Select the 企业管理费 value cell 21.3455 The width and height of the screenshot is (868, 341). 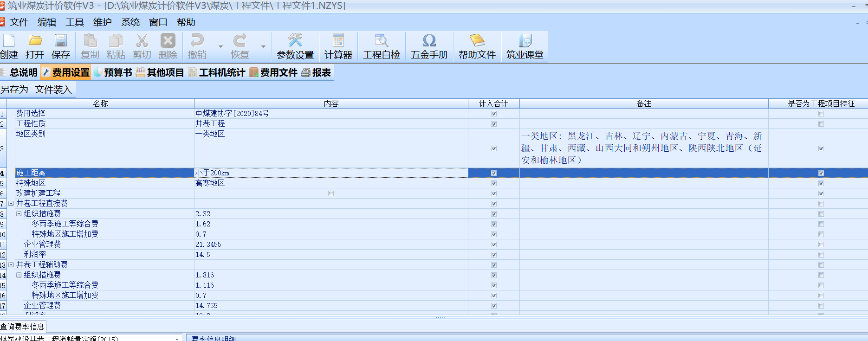point(330,244)
